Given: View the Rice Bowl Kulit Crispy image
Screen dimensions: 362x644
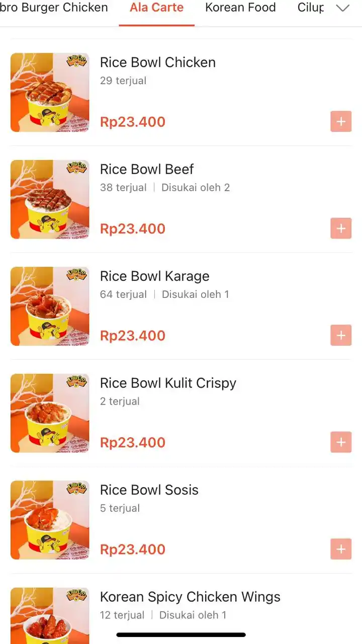Looking at the screenshot, I should pos(50,413).
